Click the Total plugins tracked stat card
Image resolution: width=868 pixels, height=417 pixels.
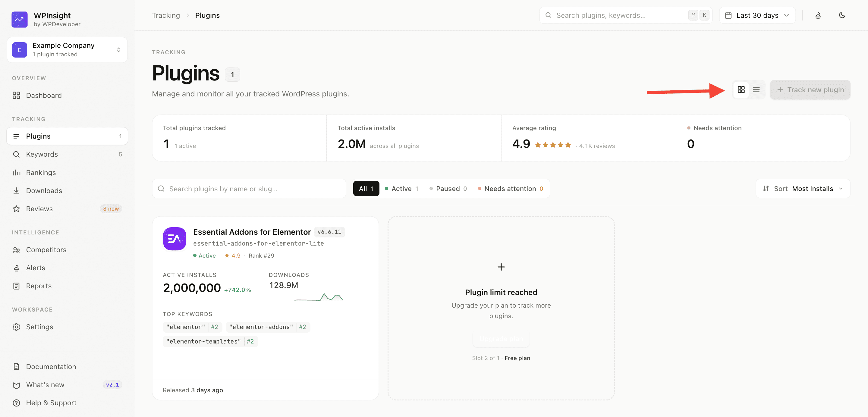click(239, 138)
